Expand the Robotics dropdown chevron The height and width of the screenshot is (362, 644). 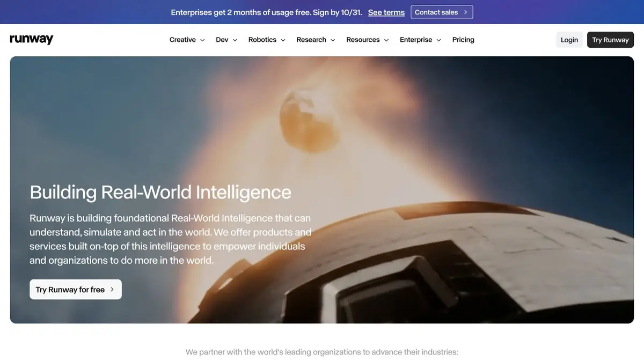pos(283,40)
